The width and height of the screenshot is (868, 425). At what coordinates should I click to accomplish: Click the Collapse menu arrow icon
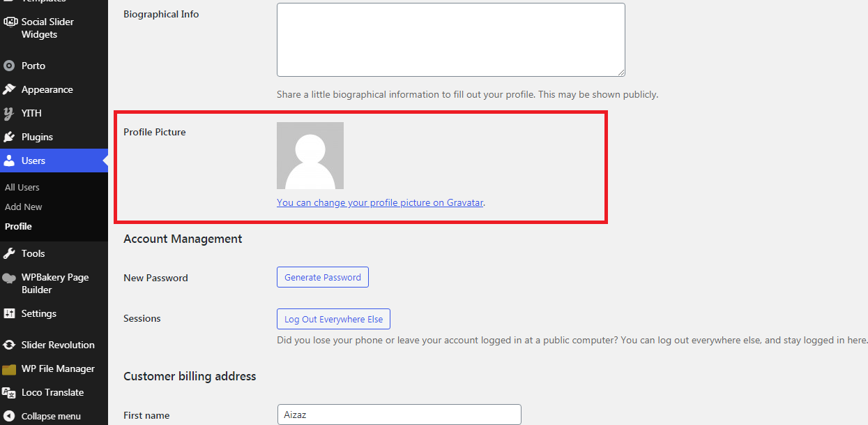[9, 416]
